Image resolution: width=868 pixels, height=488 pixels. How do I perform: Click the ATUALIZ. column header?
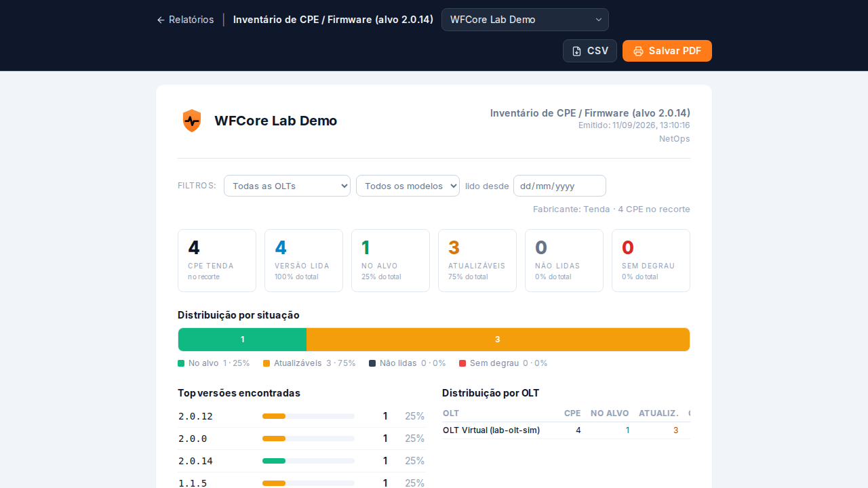[x=658, y=413]
